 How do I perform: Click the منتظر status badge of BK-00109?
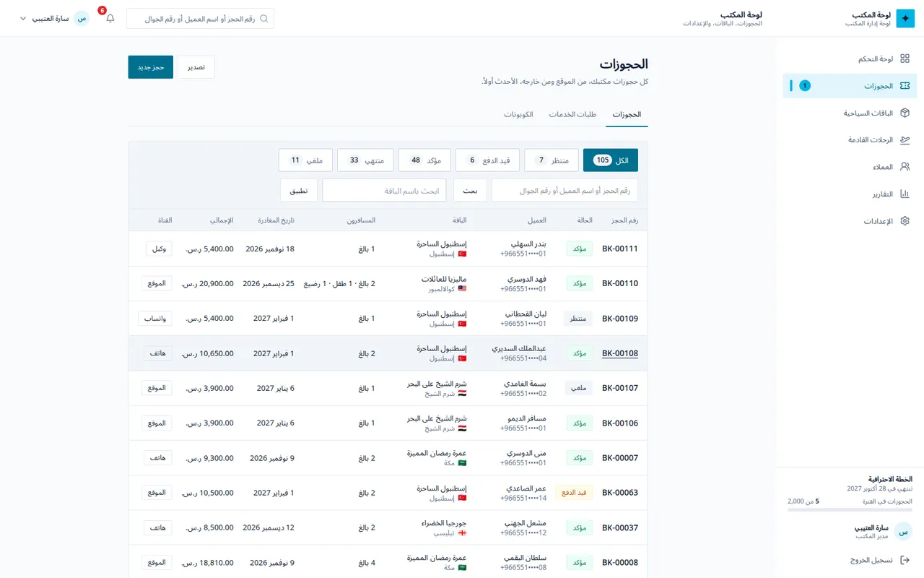point(579,319)
